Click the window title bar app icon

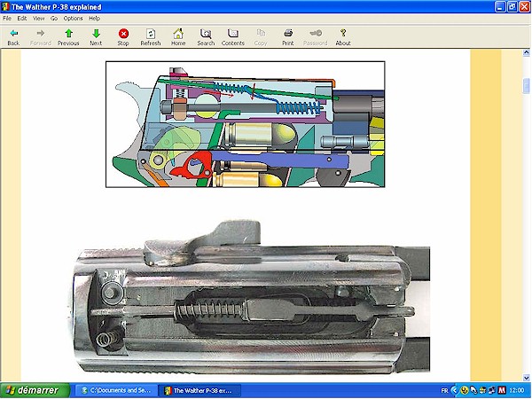click(5, 7)
